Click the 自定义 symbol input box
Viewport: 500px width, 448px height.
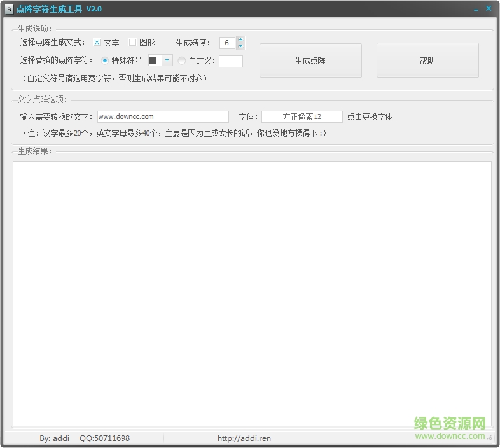point(231,61)
